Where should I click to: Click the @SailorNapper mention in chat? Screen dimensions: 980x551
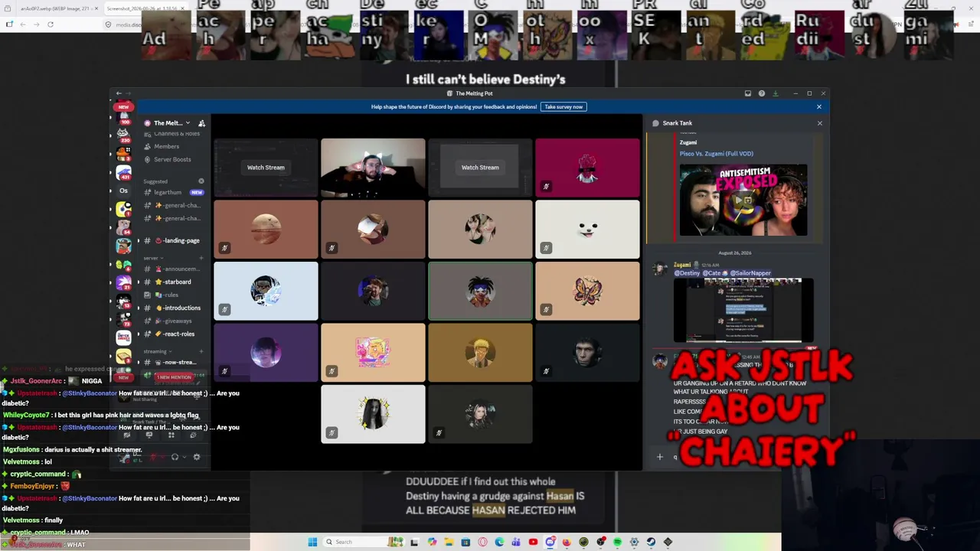(750, 273)
